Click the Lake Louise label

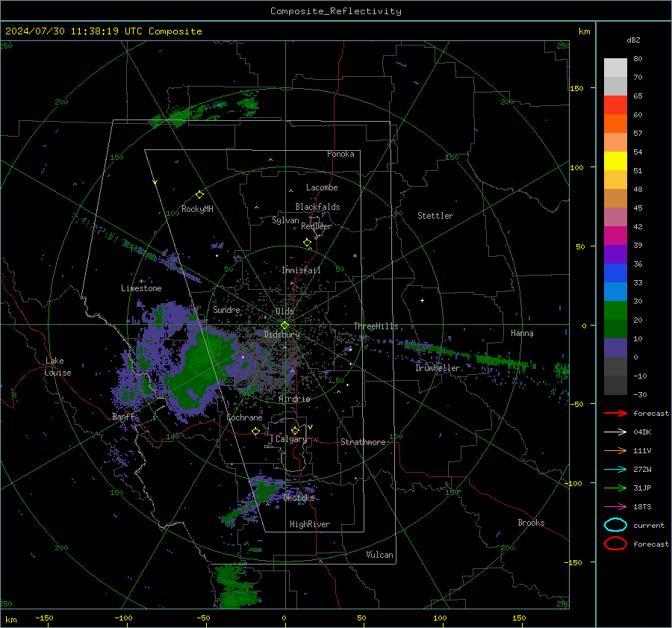(x=57, y=367)
